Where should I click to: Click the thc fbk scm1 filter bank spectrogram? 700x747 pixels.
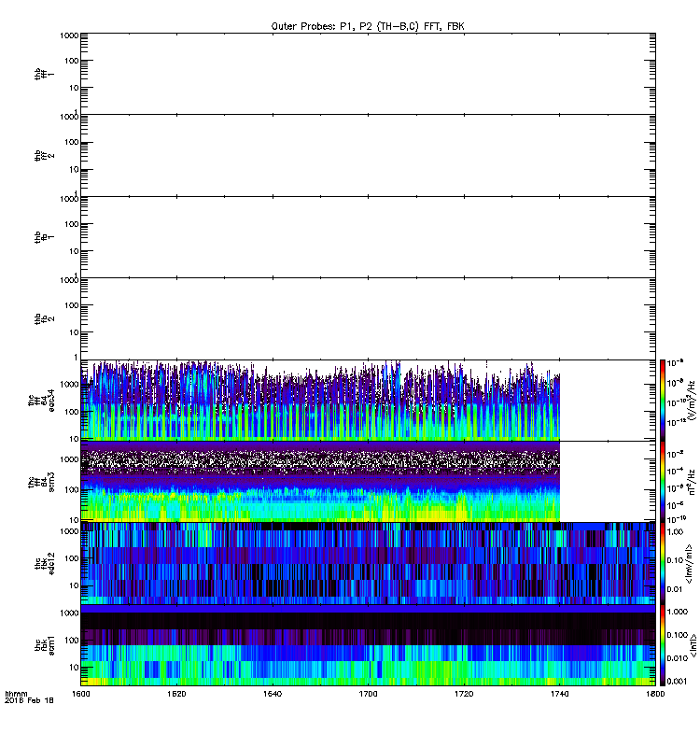pos(368,645)
